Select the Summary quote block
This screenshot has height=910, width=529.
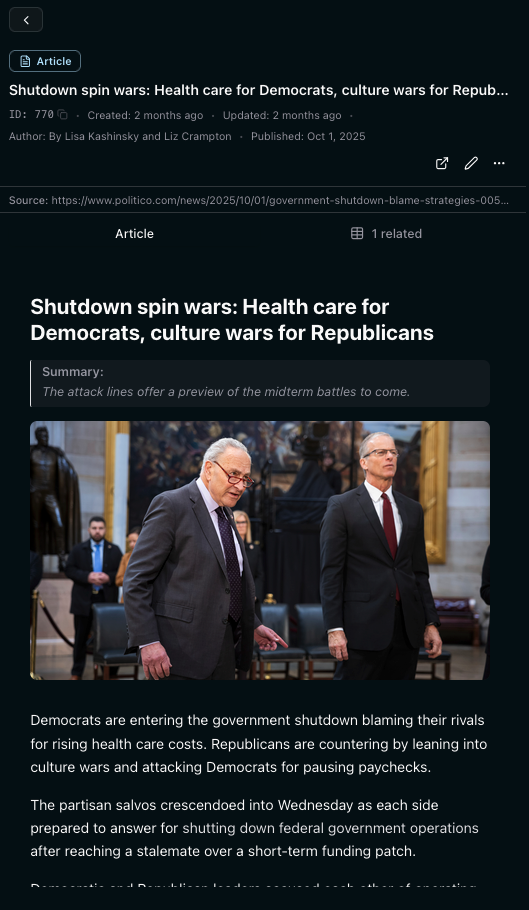260,383
